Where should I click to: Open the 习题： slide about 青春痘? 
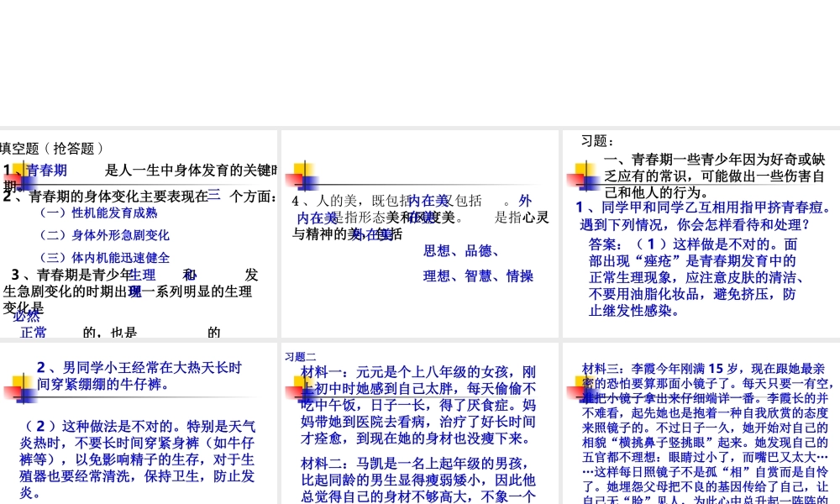click(701, 234)
